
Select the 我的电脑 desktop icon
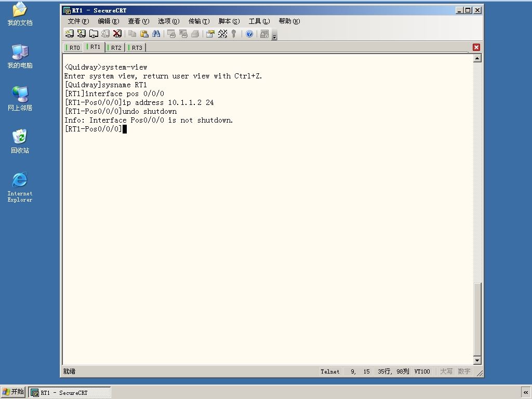pos(20,56)
